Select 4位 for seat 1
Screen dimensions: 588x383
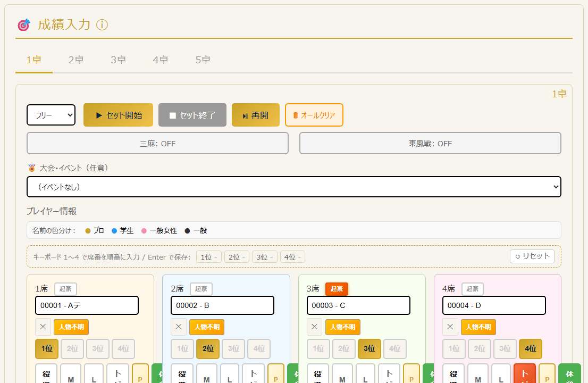tap(123, 349)
